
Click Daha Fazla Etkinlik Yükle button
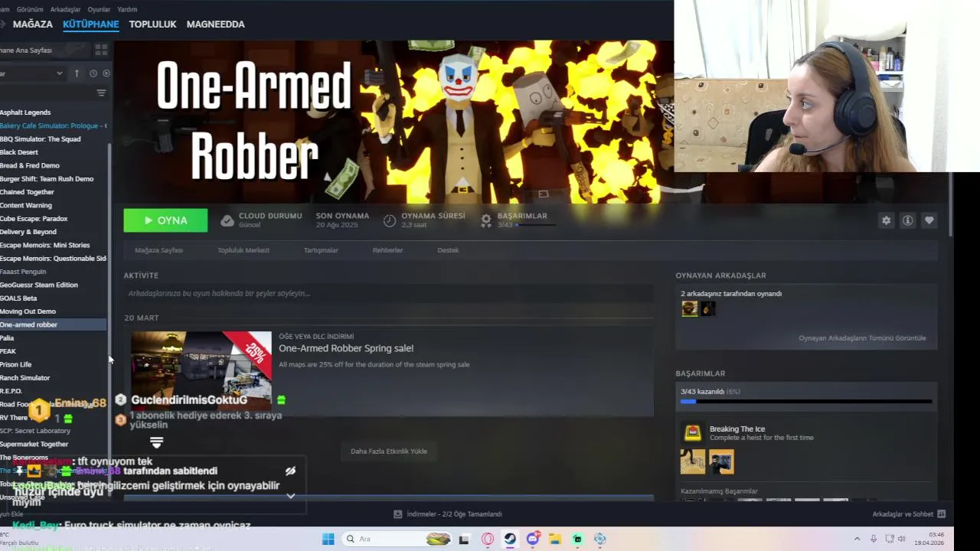coord(389,452)
